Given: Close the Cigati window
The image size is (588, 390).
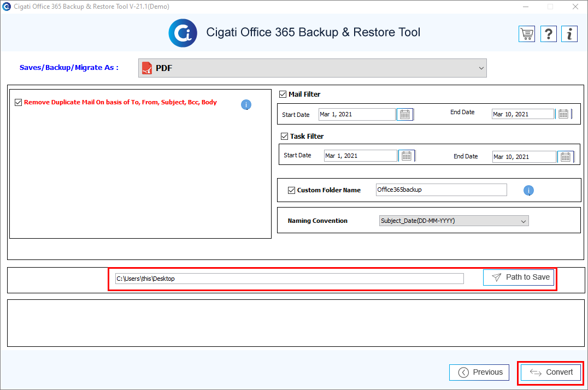Looking at the screenshot, I should 575,7.
